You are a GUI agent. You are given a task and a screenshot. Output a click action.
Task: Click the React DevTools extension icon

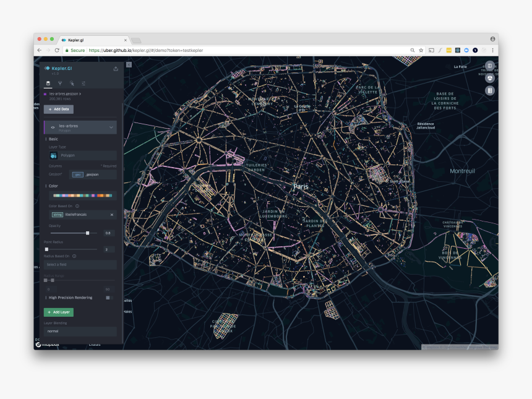(x=458, y=50)
